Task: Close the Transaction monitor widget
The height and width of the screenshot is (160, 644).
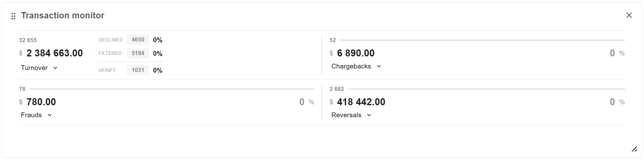Action: click(629, 15)
